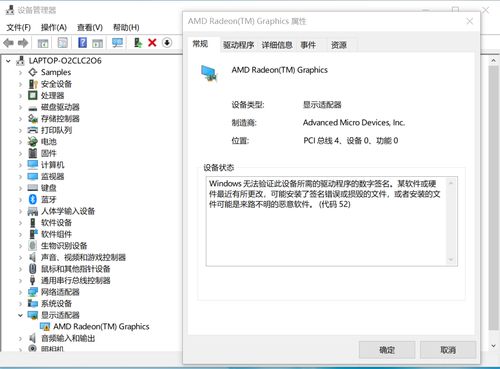Image resolution: width=500 pixels, height=369 pixels.
Task: Open the 查看(V) menu
Action: click(x=90, y=27)
